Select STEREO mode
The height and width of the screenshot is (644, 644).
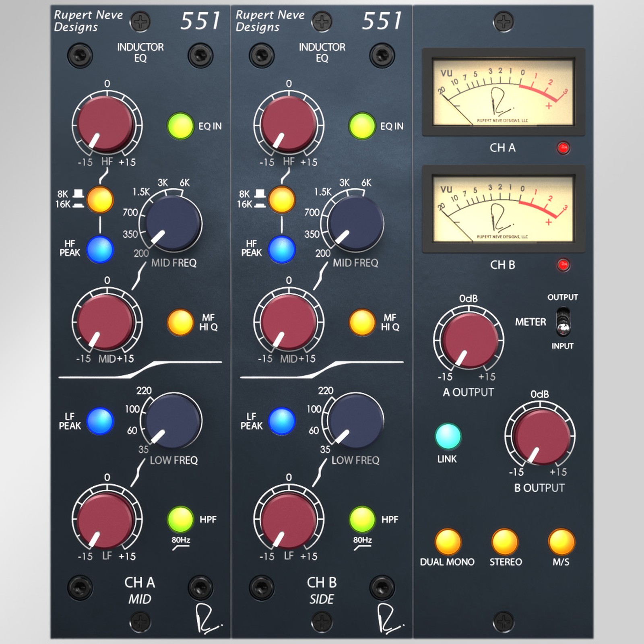505,542
